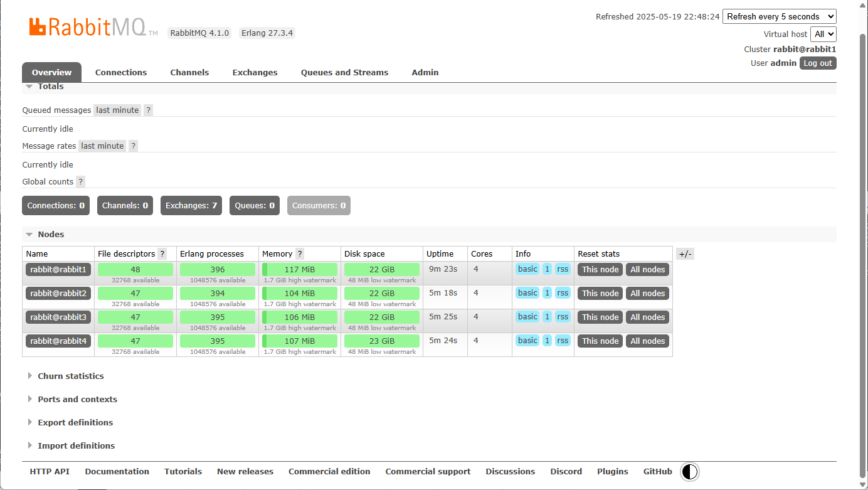Image resolution: width=868 pixels, height=490 pixels.
Task: Open node rabbit@rabbit3 details
Action: click(x=58, y=317)
